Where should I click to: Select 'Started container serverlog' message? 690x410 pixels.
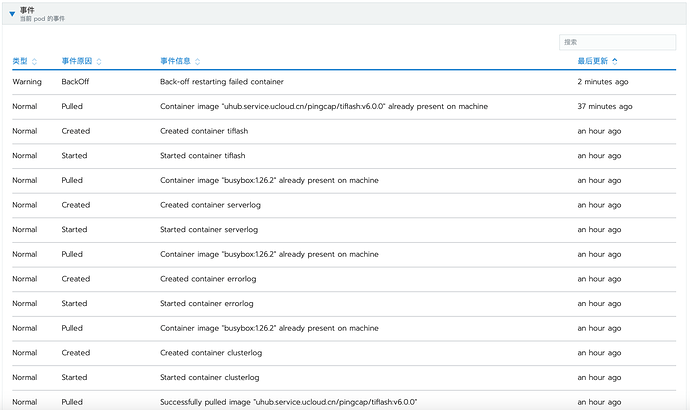pos(209,230)
